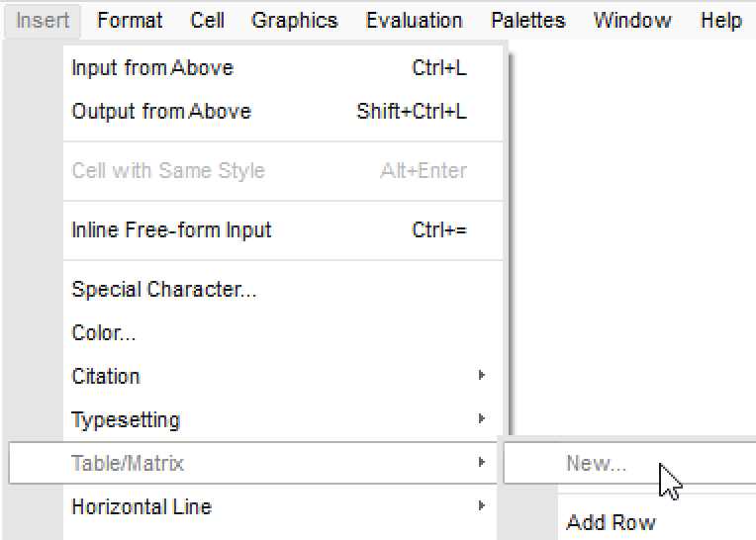
Task: Select Output from Above entry
Action: (161, 112)
